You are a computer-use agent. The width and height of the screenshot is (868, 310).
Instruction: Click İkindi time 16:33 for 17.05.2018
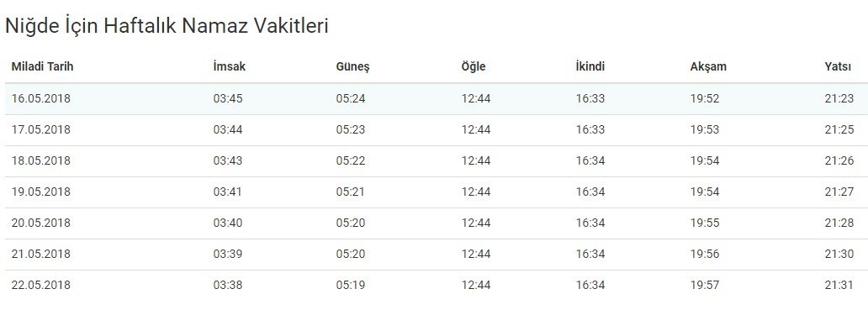pyautogui.click(x=590, y=130)
